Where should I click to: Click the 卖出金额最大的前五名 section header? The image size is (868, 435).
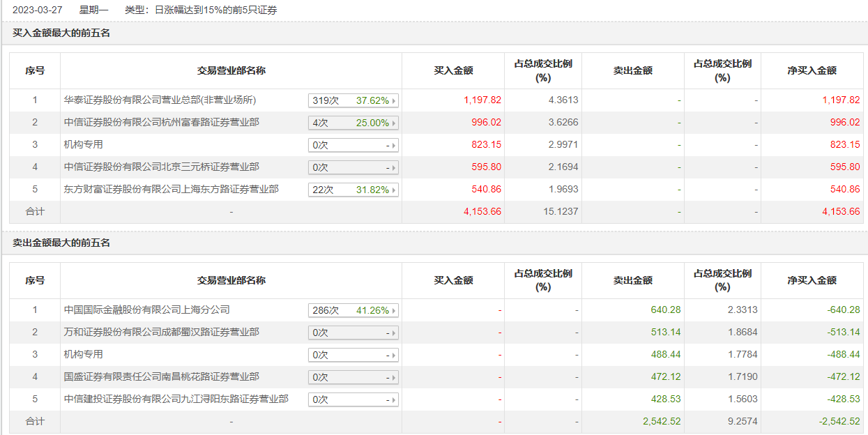pyautogui.click(x=61, y=243)
